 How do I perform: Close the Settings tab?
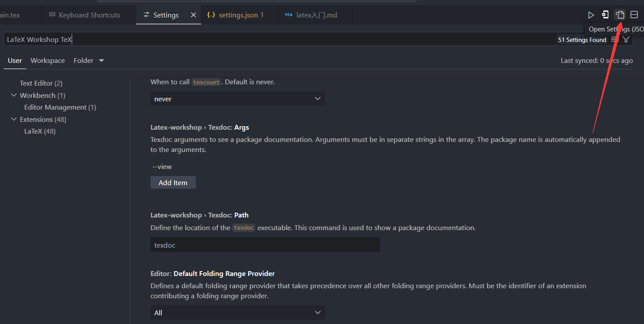coord(193,15)
